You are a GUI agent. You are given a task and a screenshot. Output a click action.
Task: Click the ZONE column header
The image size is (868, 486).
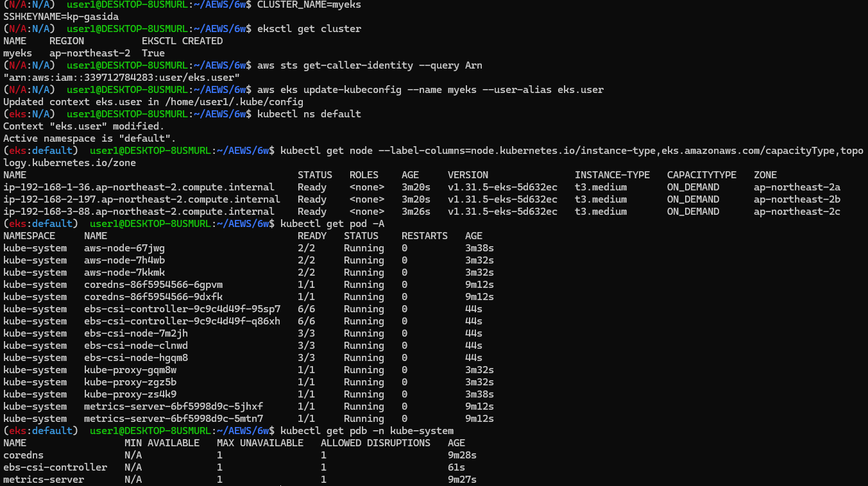(x=765, y=175)
